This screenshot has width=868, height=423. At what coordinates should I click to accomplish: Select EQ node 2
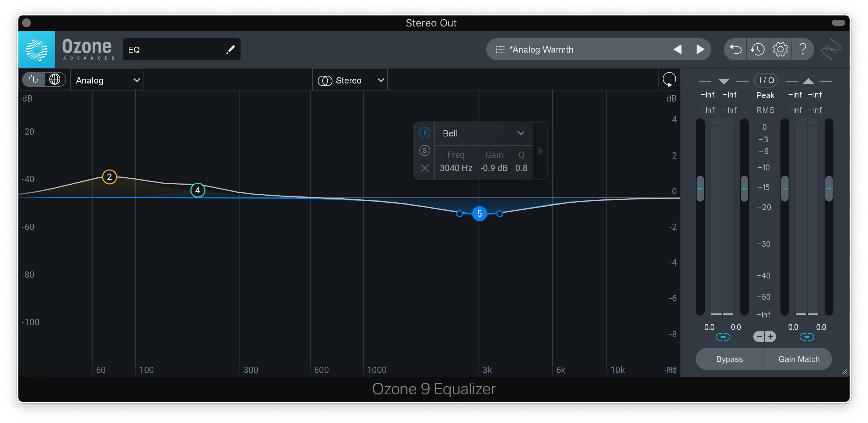pyautogui.click(x=109, y=177)
